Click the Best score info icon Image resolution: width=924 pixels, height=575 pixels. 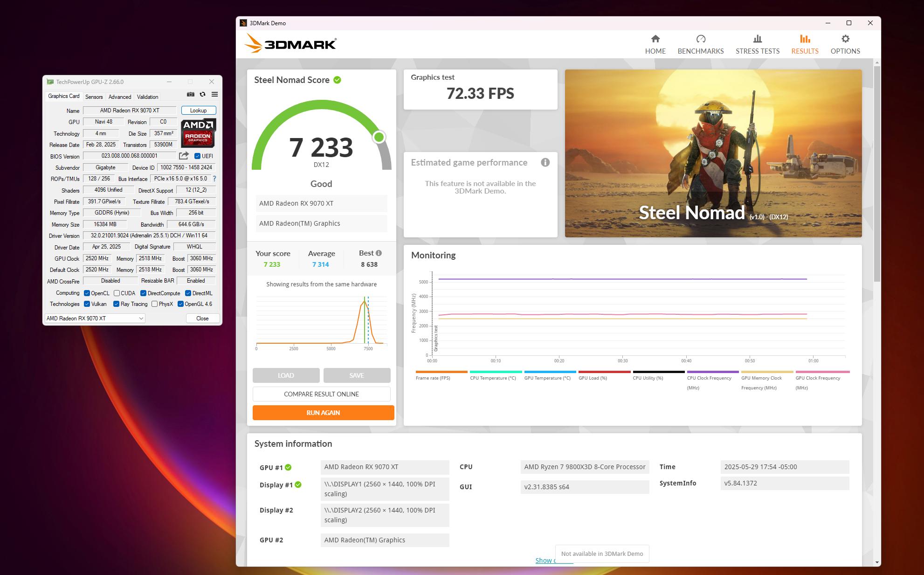(x=379, y=253)
